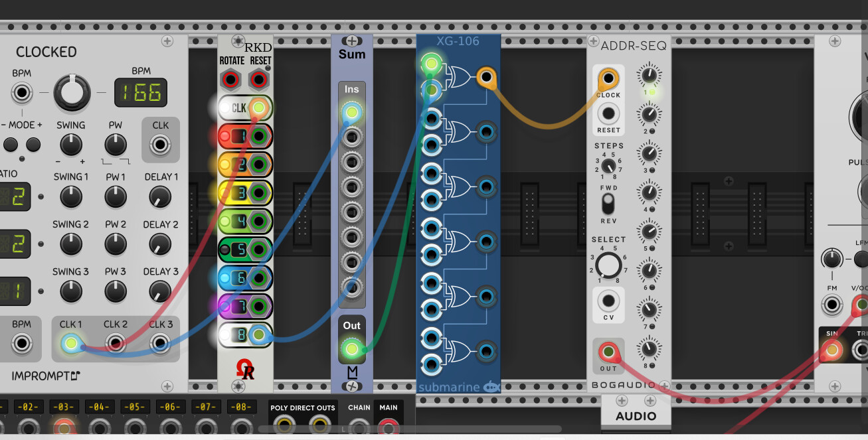Click the ADDR-SEQ RESET input jack

tap(608, 113)
